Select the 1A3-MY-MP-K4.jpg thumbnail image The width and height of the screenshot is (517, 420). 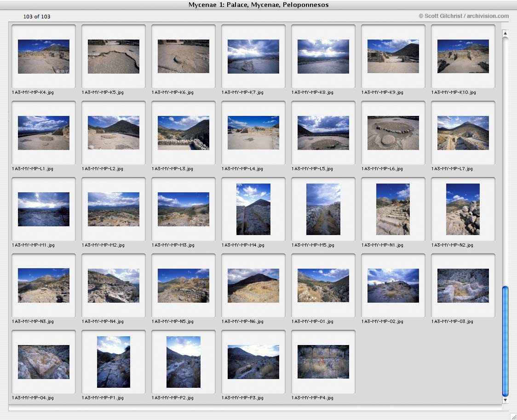coord(44,57)
